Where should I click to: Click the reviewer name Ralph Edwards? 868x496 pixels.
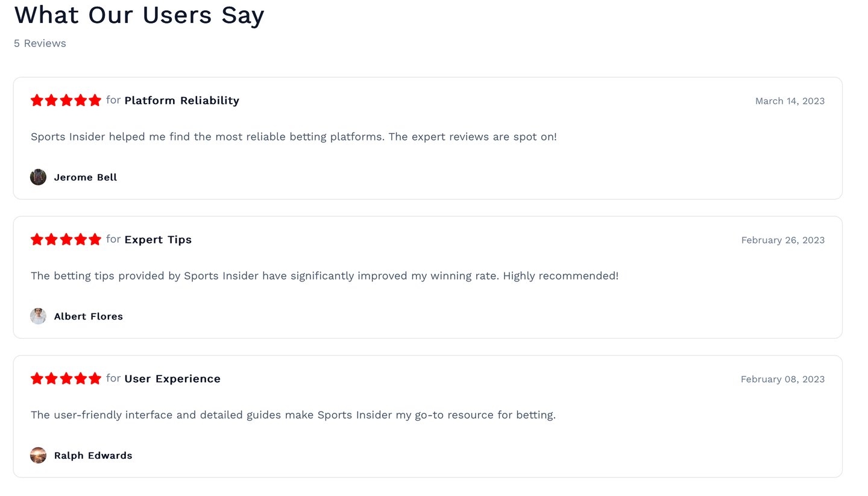coord(93,456)
